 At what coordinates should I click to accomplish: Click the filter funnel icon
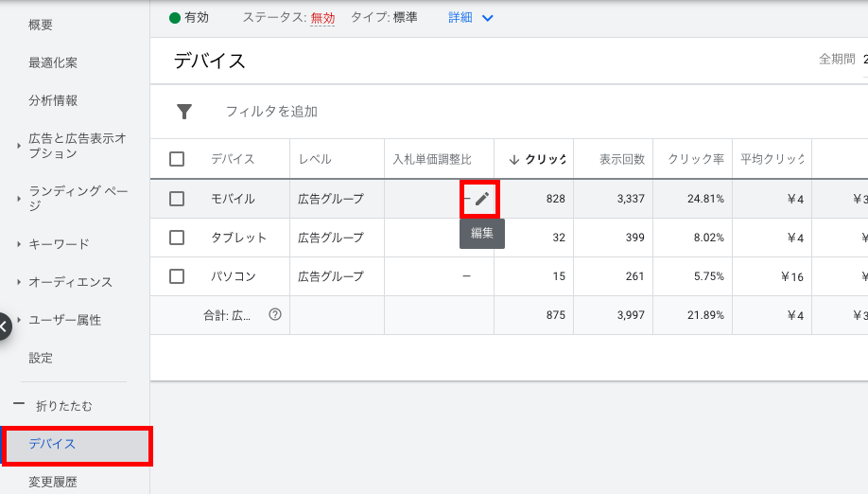(184, 112)
